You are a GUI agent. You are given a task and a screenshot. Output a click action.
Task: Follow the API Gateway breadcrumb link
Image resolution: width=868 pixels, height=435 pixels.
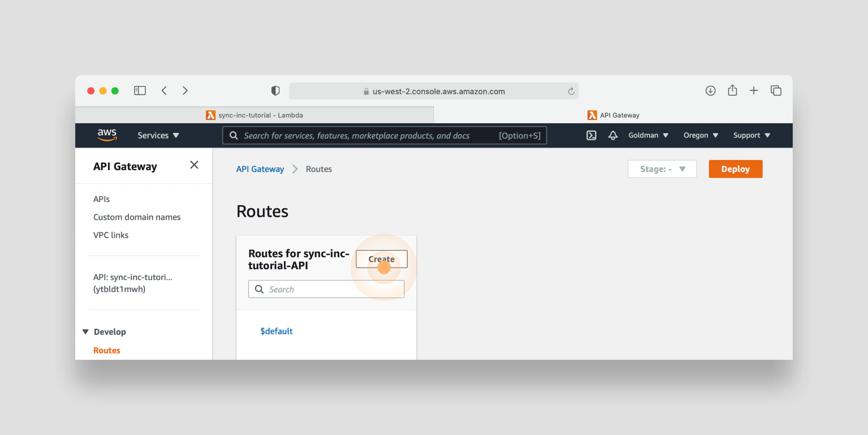(260, 169)
